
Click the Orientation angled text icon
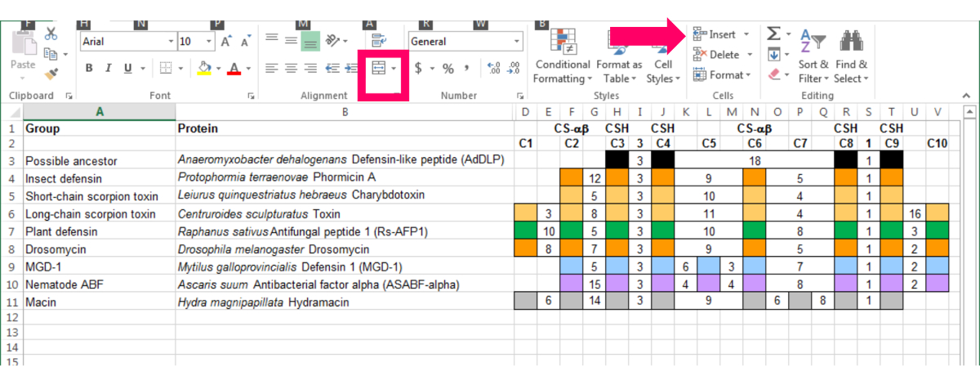click(x=332, y=40)
